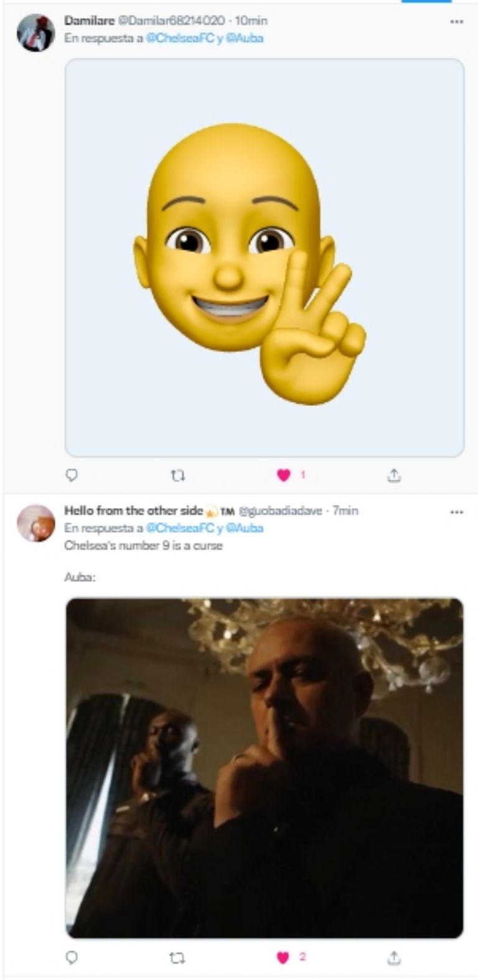This screenshot has width=478, height=980.
Task: Retweet the 'Chelsea's number 9' tweet
Action: [177, 958]
